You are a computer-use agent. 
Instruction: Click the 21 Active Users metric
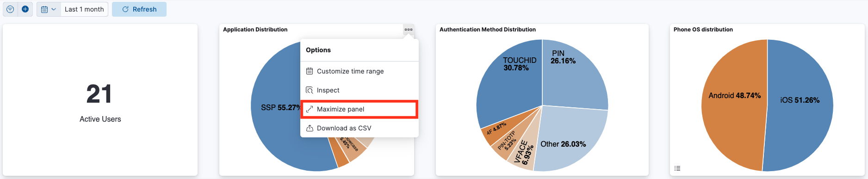point(100,103)
